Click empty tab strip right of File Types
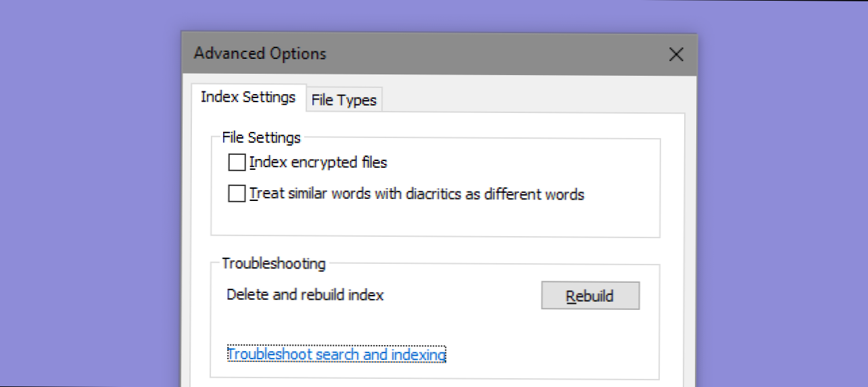The image size is (868, 387). tap(534, 100)
